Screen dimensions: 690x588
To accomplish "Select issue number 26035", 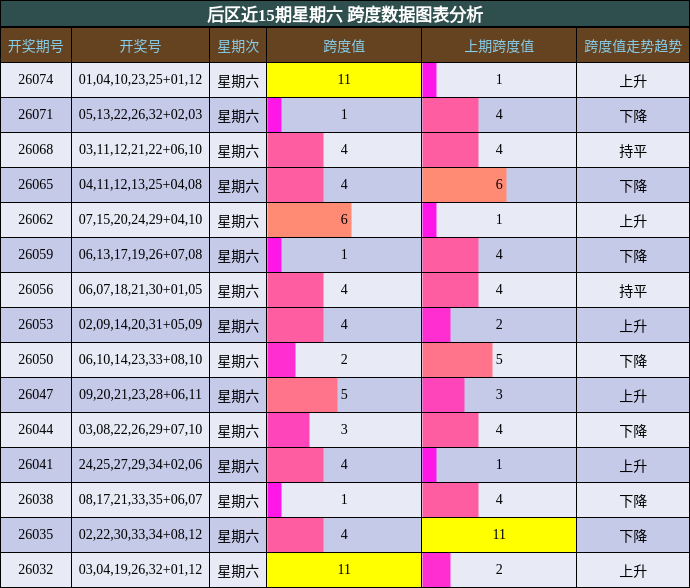I will coord(36,534).
